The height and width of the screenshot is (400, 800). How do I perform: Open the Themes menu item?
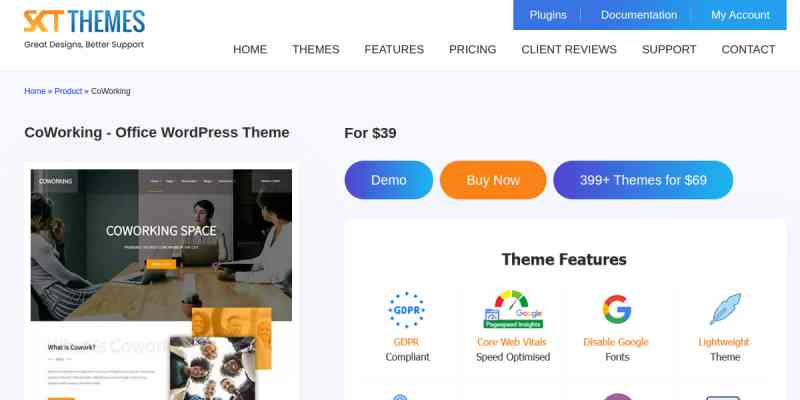[316, 49]
